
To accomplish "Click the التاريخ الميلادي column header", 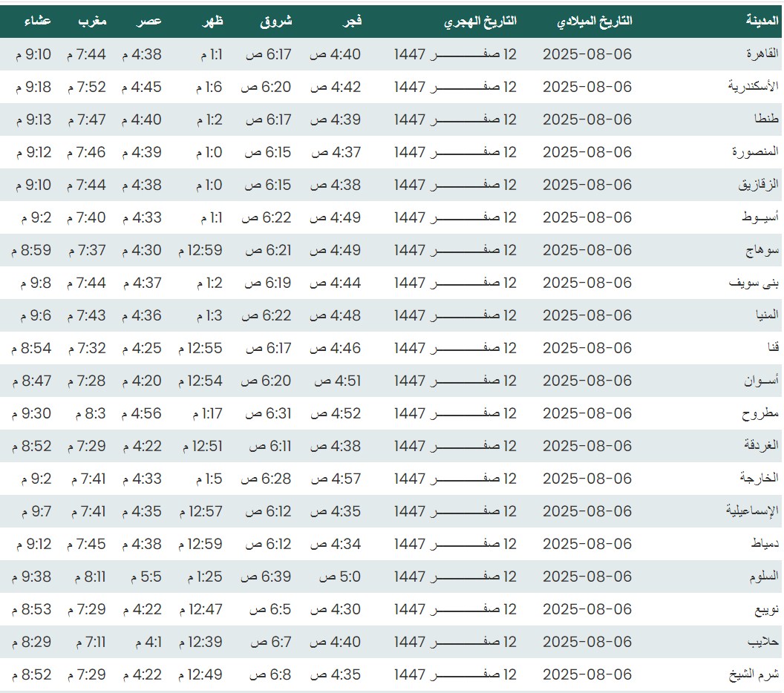I will [x=595, y=21].
